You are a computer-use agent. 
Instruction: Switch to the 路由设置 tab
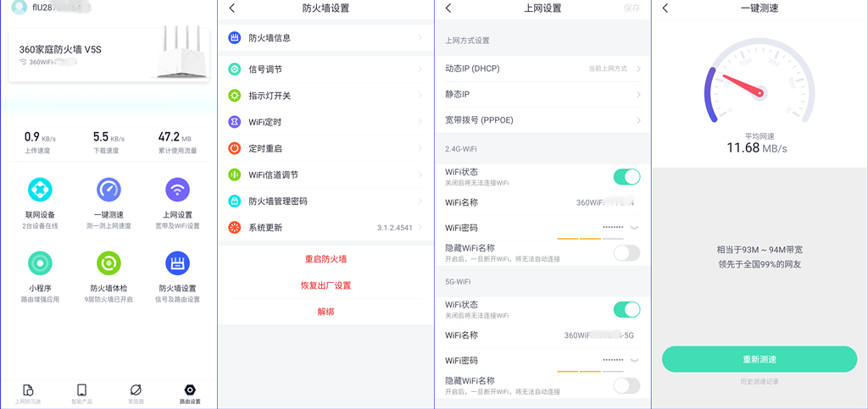[x=190, y=394]
